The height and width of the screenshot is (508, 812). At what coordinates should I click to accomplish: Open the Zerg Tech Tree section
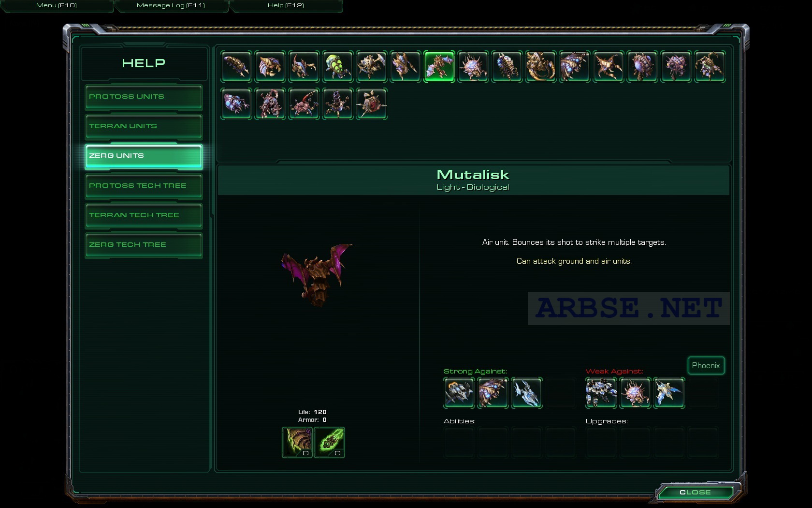click(144, 245)
